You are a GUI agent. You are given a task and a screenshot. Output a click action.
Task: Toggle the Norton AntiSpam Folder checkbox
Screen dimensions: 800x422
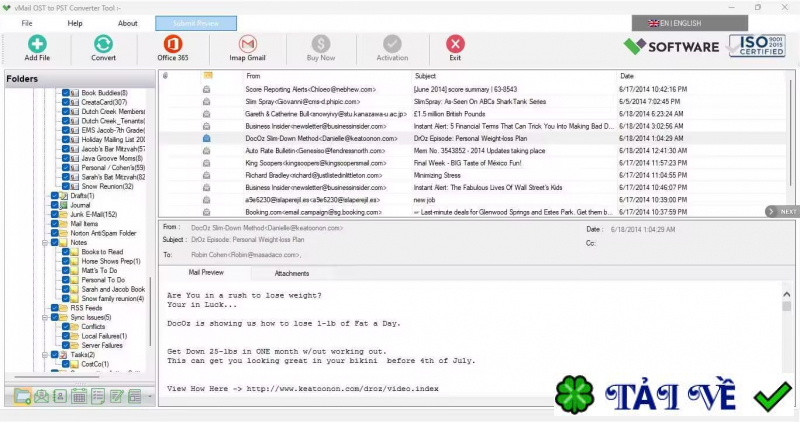pyautogui.click(x=55, y=233)
